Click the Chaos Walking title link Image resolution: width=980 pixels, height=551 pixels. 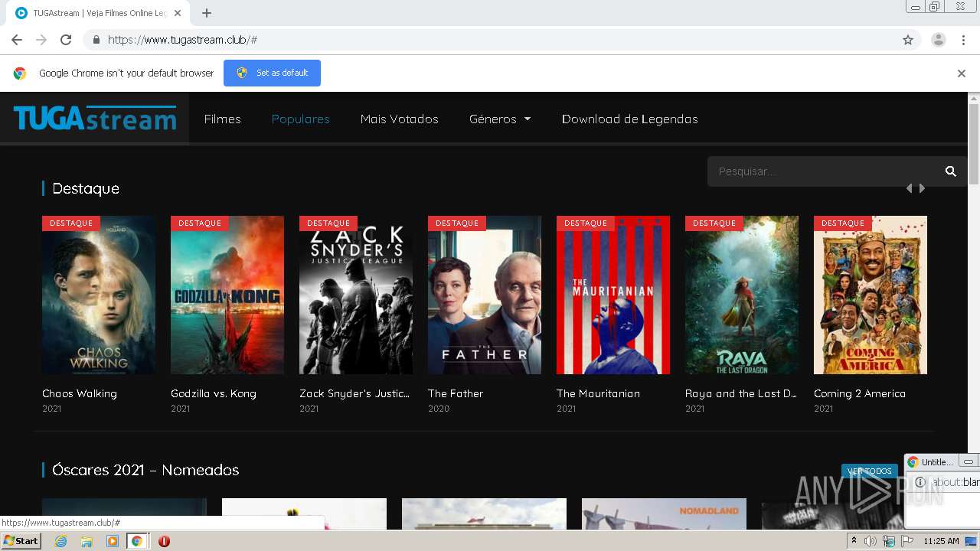(x=80, y=393)
